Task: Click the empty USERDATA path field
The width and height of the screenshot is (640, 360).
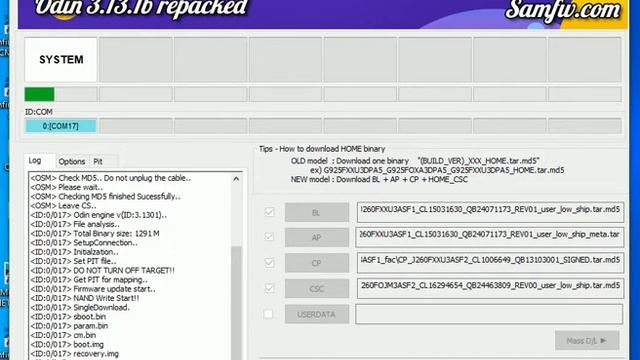Action: click(x=489, y=314)
